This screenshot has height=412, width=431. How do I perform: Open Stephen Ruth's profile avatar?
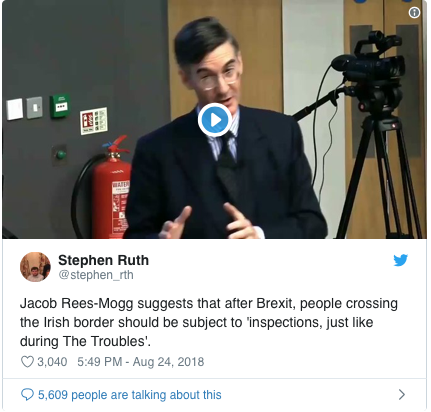click(x=35, y=267)
